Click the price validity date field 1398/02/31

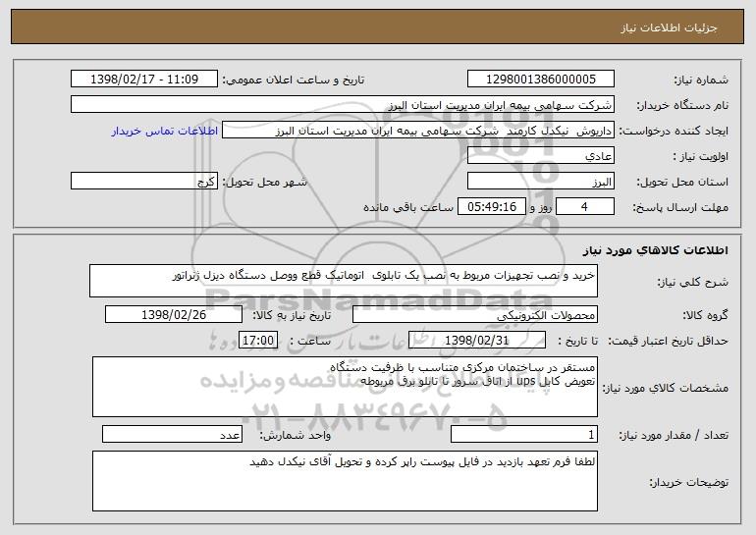pos(477,341)
